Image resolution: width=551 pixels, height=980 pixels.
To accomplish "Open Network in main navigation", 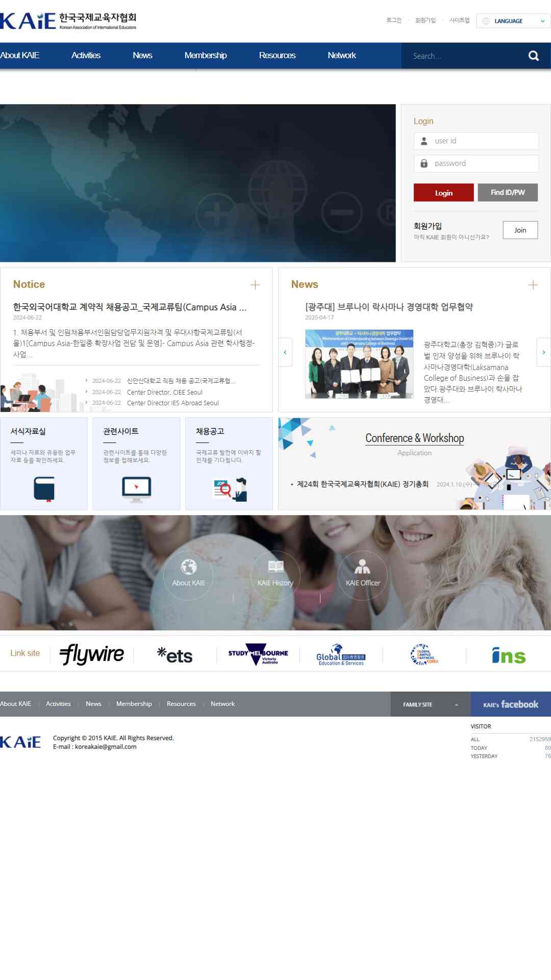I will tap(342, 56).
